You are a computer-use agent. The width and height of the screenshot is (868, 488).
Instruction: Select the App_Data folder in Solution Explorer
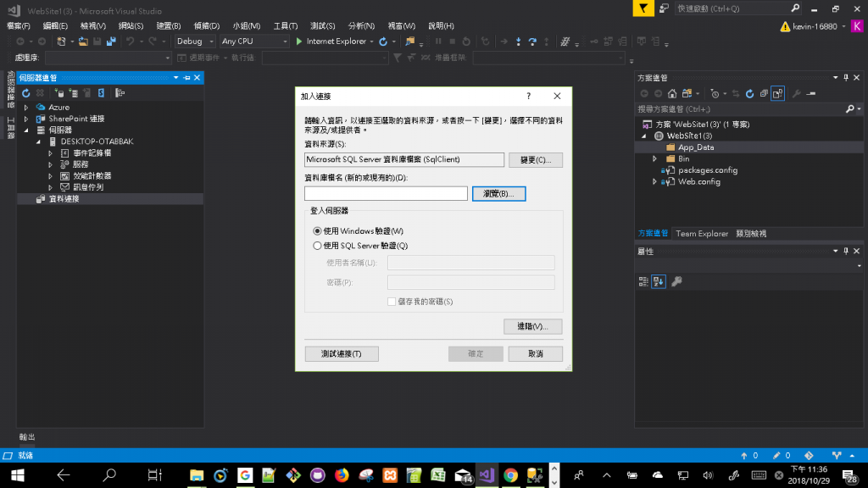pos(696,147)
